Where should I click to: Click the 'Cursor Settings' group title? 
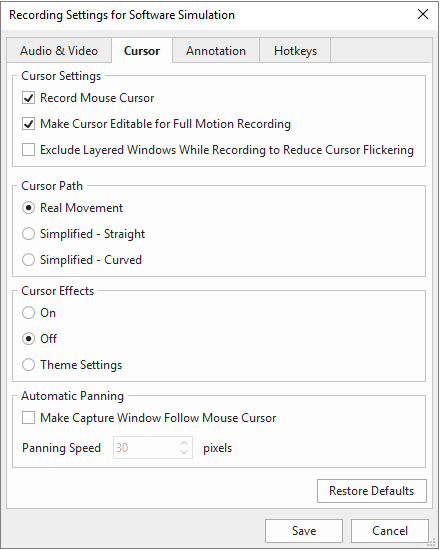pos(61,76)
